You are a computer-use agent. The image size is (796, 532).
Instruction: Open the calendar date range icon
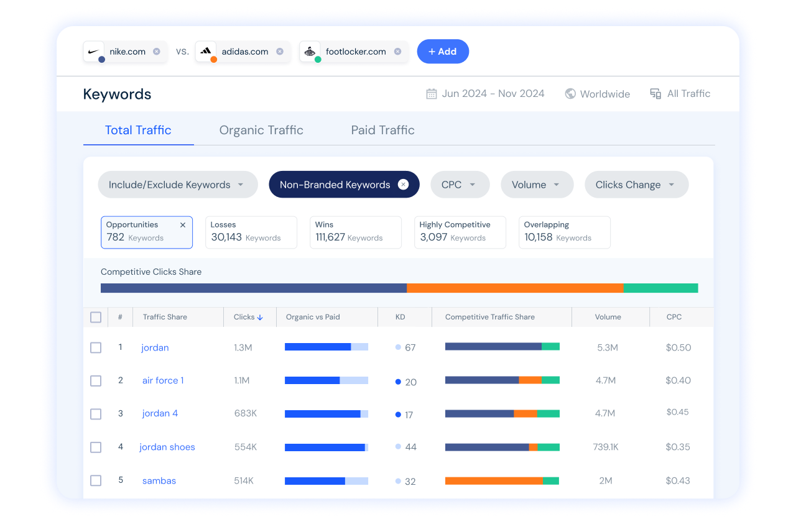tap(432, 94)
